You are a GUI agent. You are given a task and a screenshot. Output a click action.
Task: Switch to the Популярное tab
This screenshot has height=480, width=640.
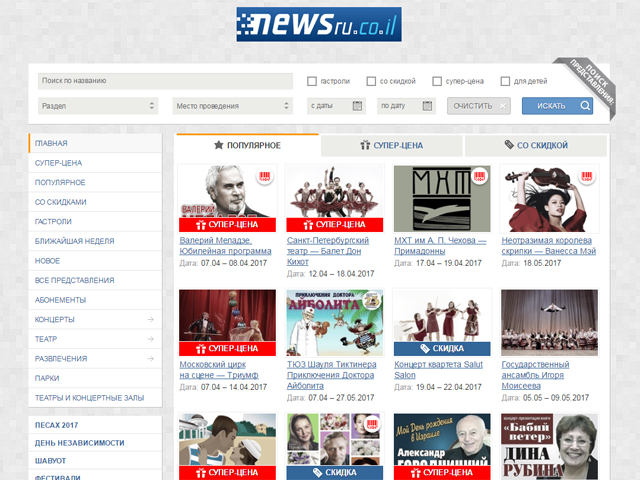tap(247, 145)
